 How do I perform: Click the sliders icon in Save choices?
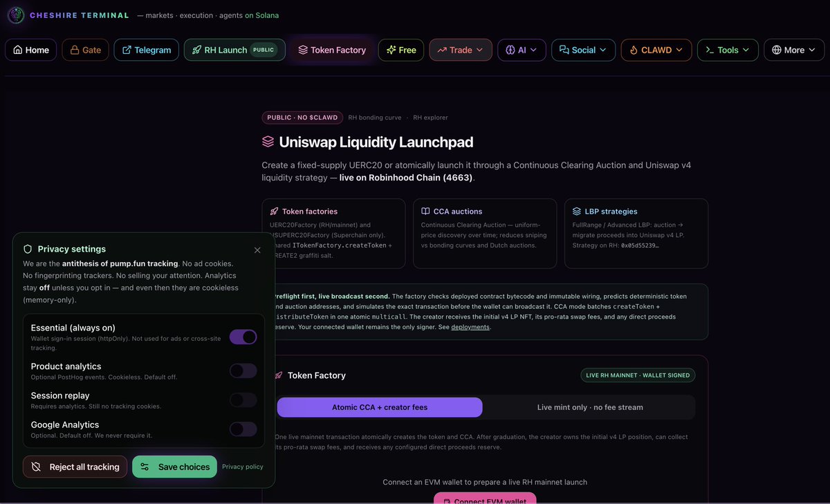pyautogui.click(x=145, y=467)
